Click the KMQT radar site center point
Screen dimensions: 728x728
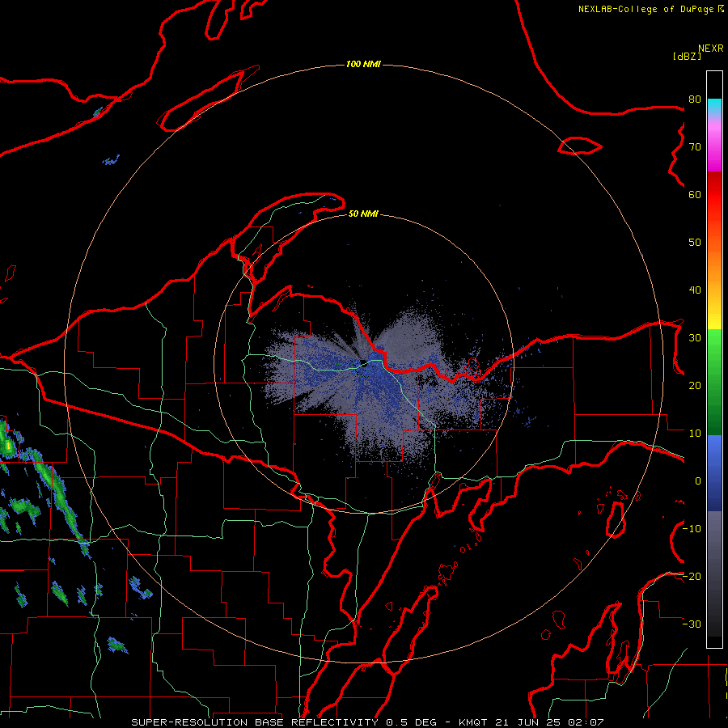pyautogui.click(x=363, y=363)
